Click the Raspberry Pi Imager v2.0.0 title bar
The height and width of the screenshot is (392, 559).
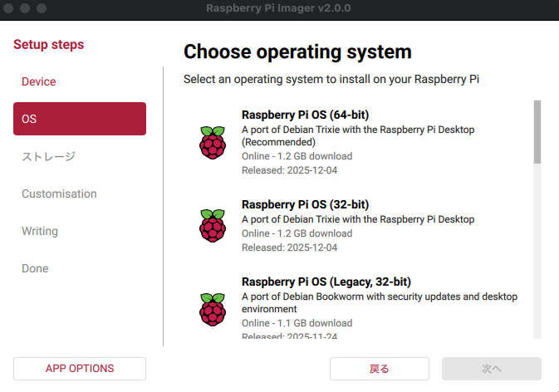click(x=279, y=8)
